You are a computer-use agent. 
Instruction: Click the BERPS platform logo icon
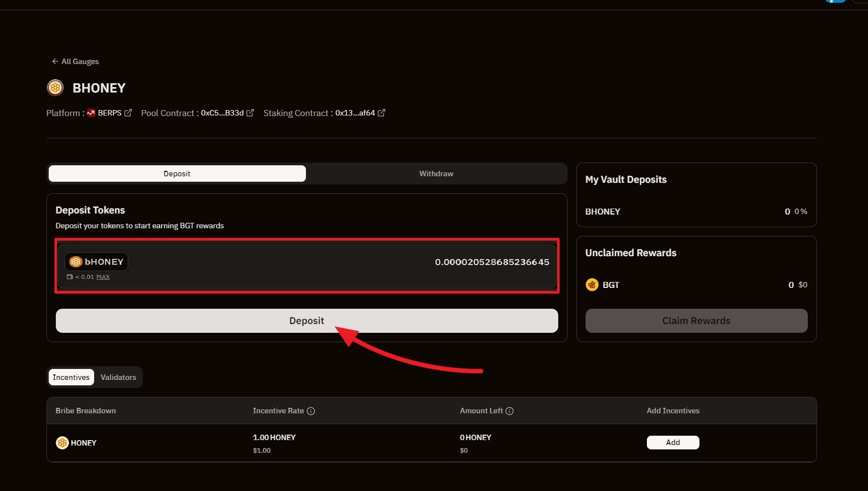[91, 113]
